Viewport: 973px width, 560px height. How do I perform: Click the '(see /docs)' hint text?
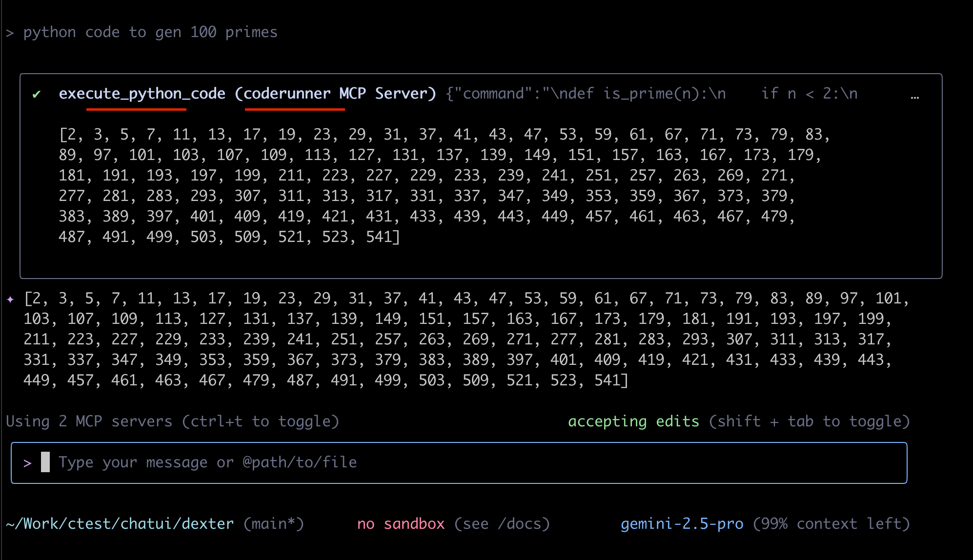click(x=502, y=524)
